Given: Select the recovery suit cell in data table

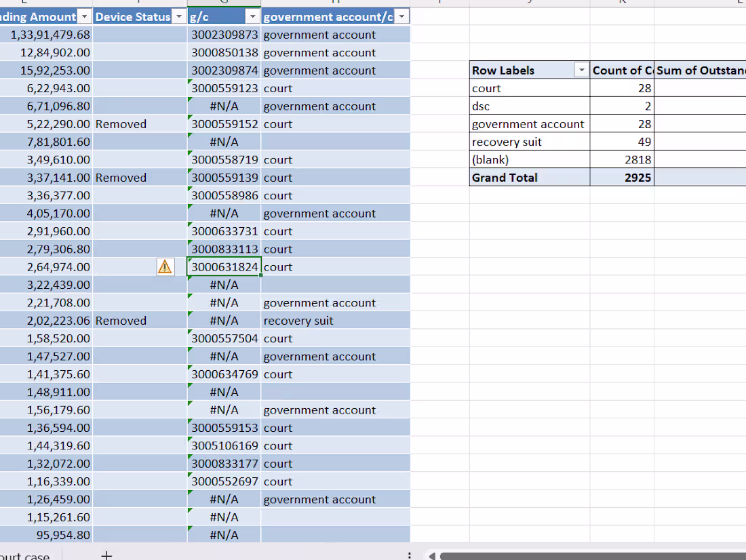Looking at the screenshot, I should tap(336, 321).
